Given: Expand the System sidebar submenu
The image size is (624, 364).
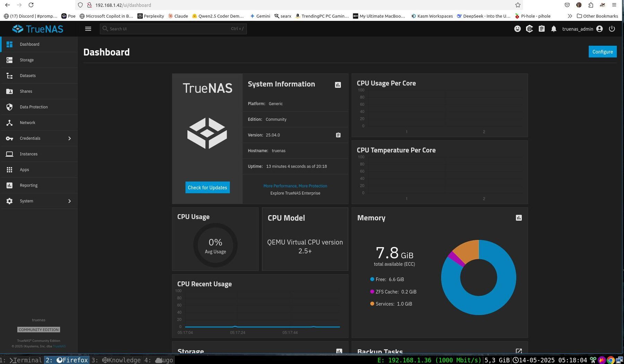Looking at the screenshot, I should pyautogui.click(x=69, y=201).
